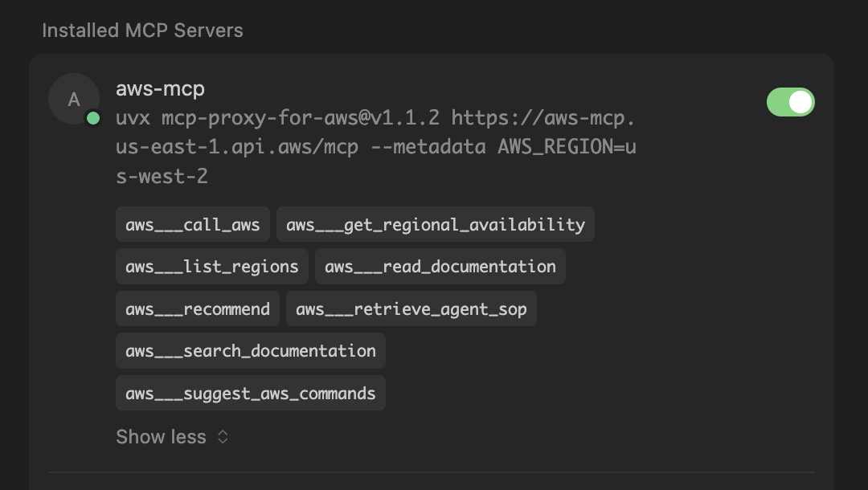Click the aws___recommend tool chip
This screenshot has height=490, width=868.
(x=198, y=309)
